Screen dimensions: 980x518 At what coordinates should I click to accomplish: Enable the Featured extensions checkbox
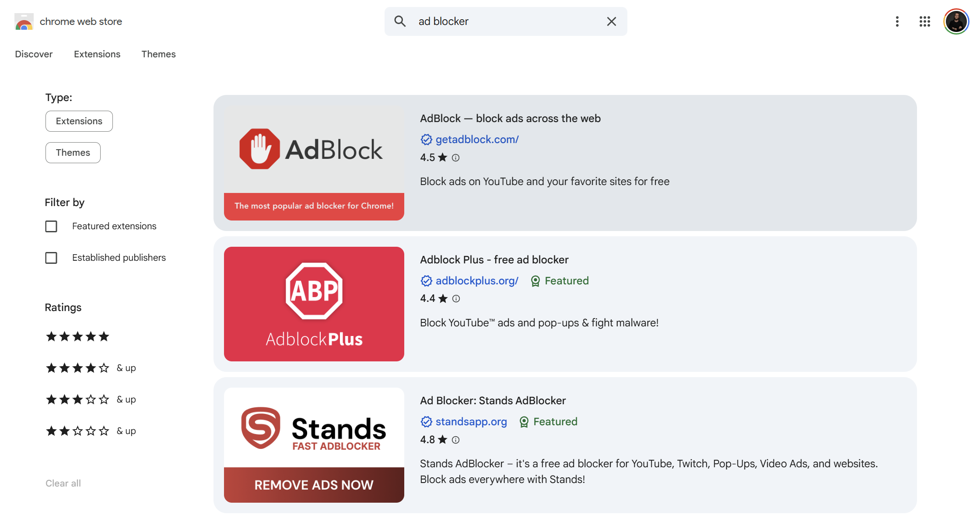(51, 226)
